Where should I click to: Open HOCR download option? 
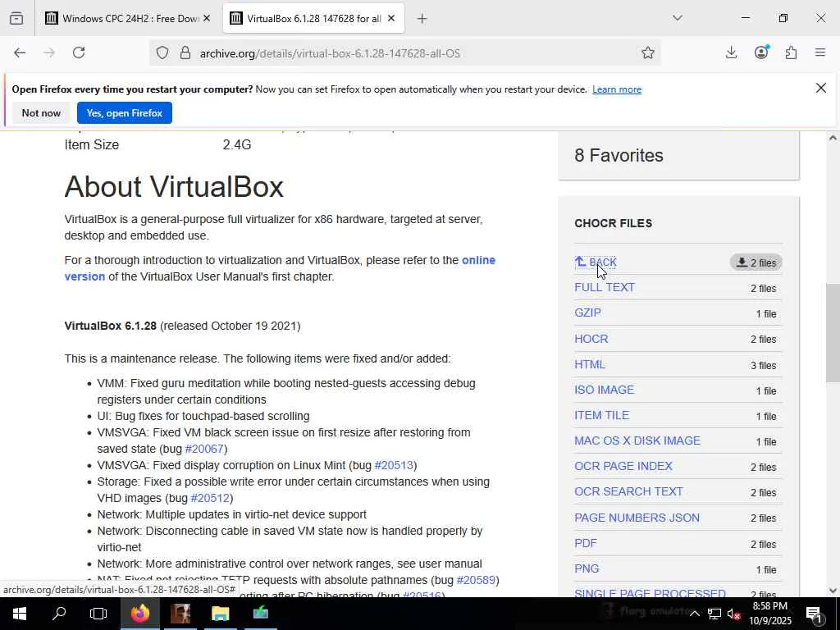click(x=591, y=339)
